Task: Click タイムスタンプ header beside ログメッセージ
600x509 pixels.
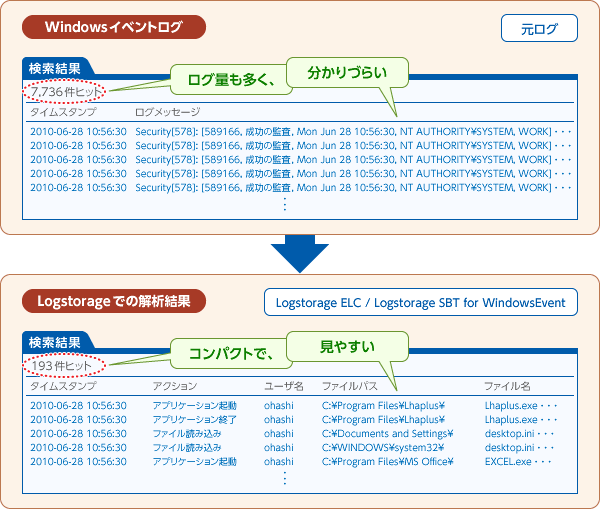Action: pyautogui.click(x=63, y=112)
